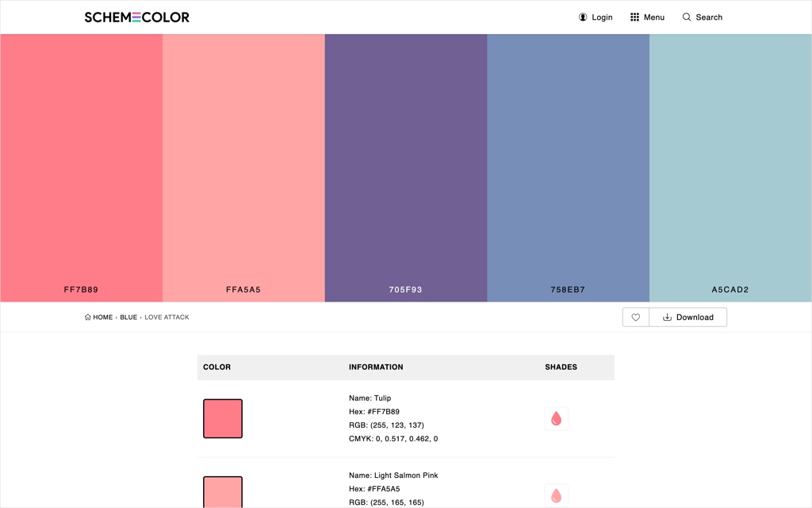Select the 758EB7 blue color stripe
Image resolution: width=812 pixels, height=508 pixels.
tap(568, 168)
